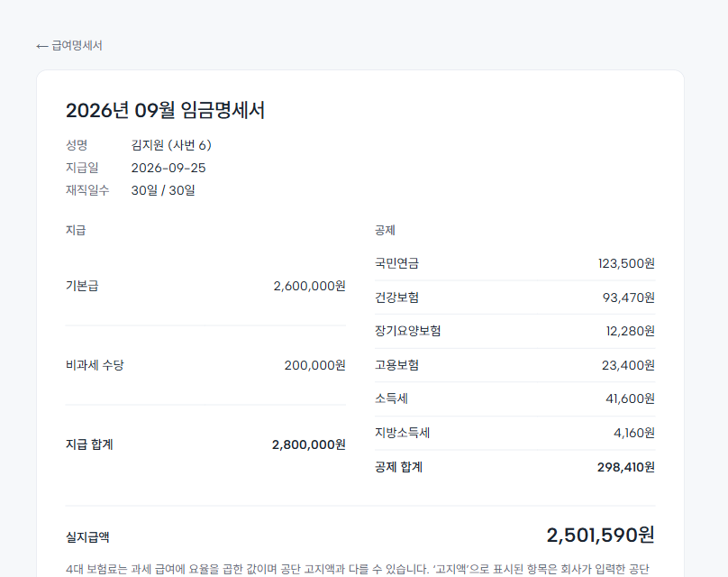
Task: Select the pay date 2026-09-25
Action: (168, 168)
